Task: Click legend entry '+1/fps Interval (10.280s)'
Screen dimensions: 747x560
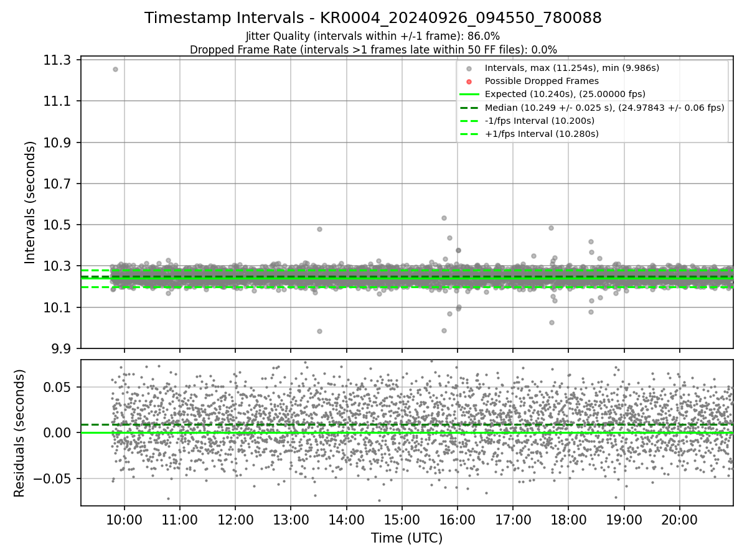Action: coord(542,134)
